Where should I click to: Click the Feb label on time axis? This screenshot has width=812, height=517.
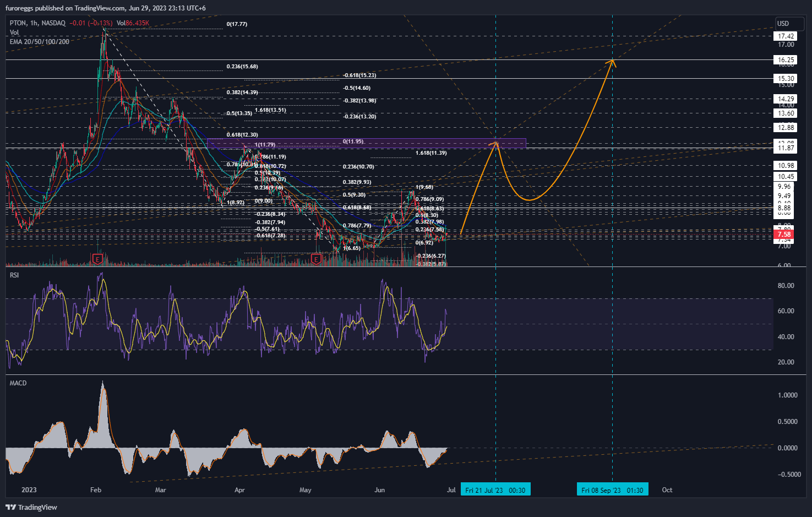pos(96,490)
